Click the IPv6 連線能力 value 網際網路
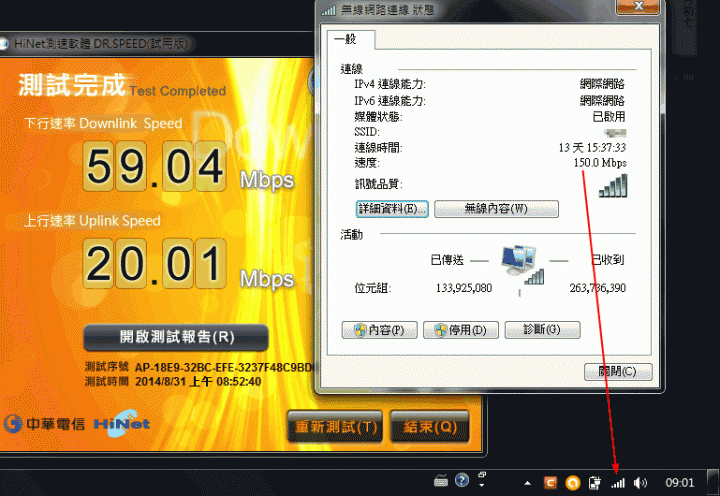Screen dimensions: 720x496 [602, 101]
